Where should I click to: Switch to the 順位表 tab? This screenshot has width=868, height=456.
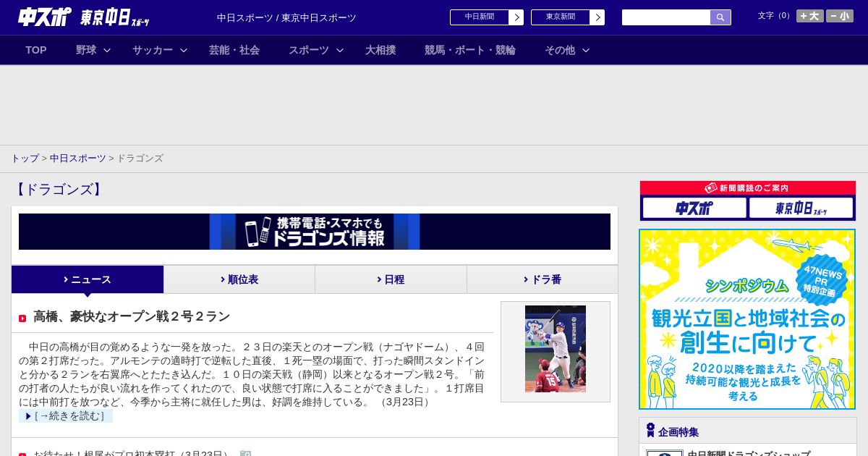pos(239,279)
